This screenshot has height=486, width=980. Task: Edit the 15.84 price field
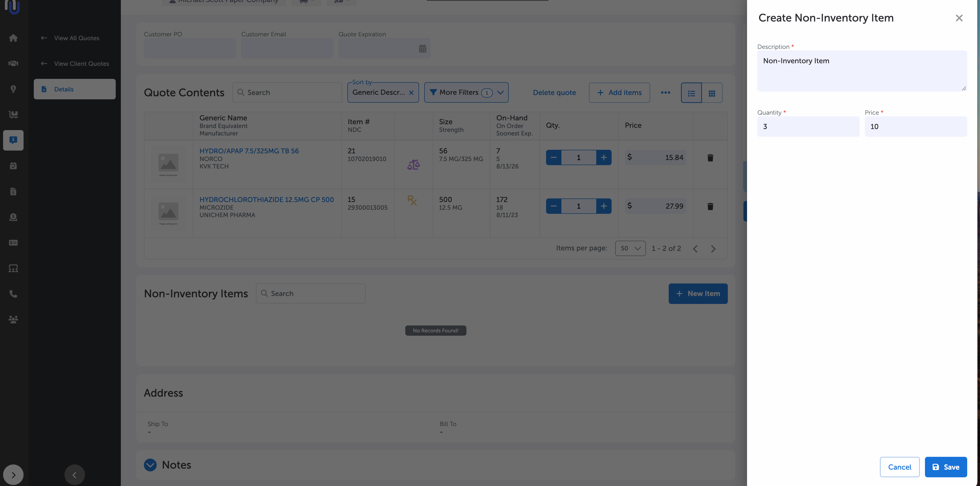tap(655, 157)
